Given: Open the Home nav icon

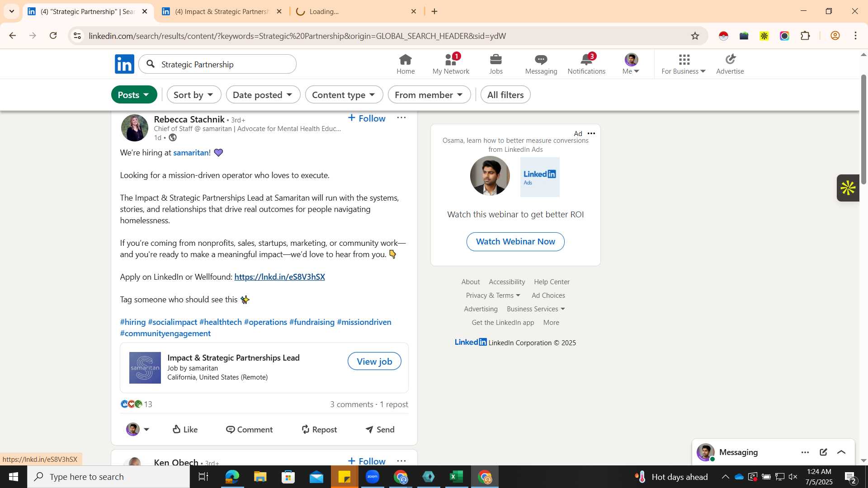Looking at the screenshot, I should coord(406,64).
